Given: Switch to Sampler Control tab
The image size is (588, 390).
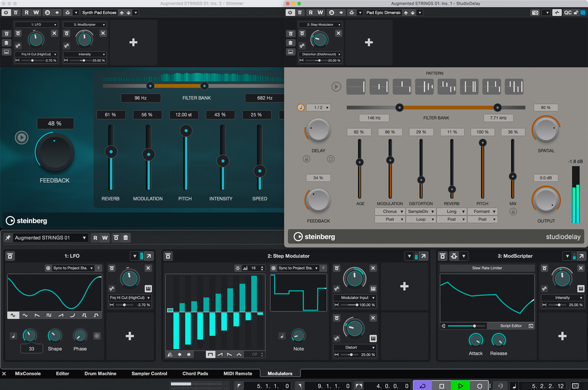Looking at the screenshot, I should (149, 374).
